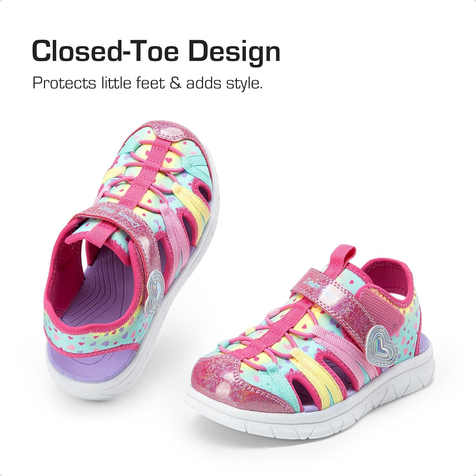Click the "Protects little feet & adds style." subtitle
476x476 pixels.
[148, 83]
